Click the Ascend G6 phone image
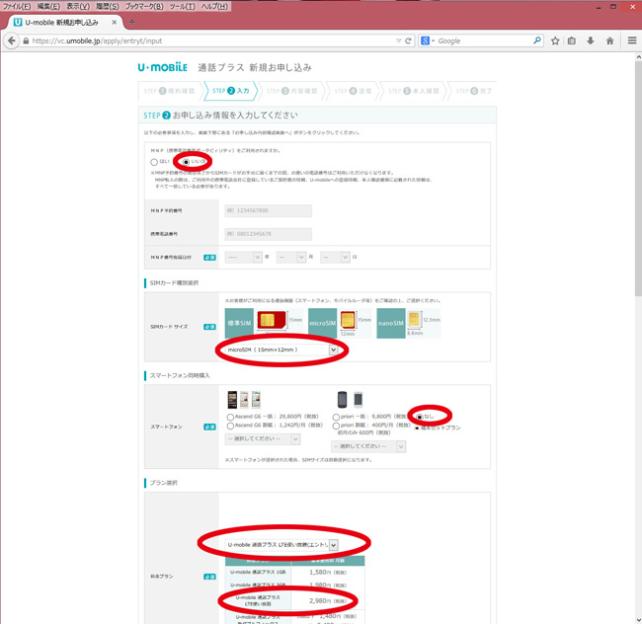 244,400
